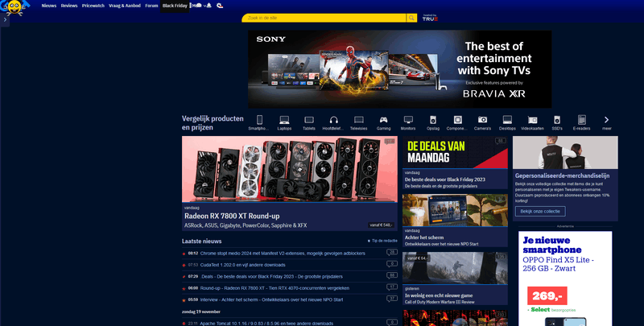
Task: Open the Pricewatch menu
Action: [x=93, y=6]
